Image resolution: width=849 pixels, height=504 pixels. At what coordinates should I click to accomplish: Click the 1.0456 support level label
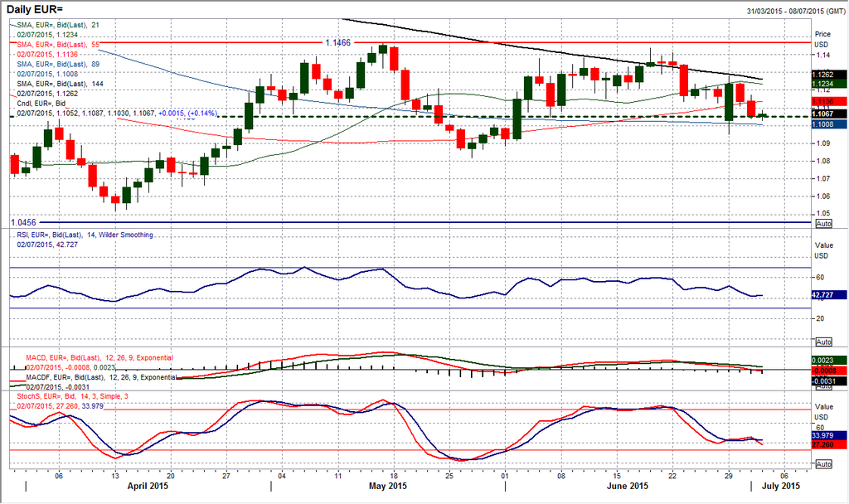(x=24, y=222)
